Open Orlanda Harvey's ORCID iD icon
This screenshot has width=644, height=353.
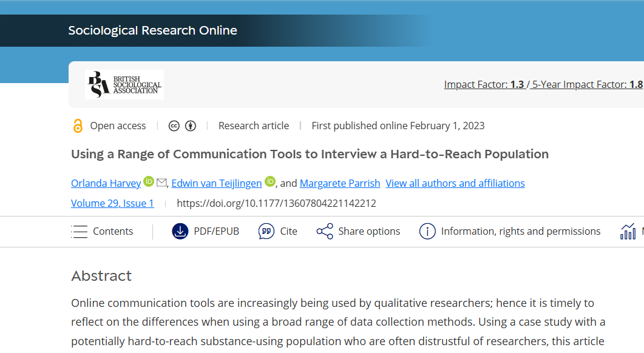(149, 181)
